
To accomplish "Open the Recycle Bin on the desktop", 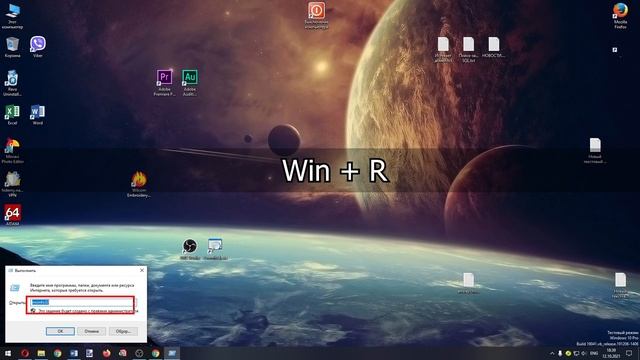I will pyautogui.click(x=12, y=47).
